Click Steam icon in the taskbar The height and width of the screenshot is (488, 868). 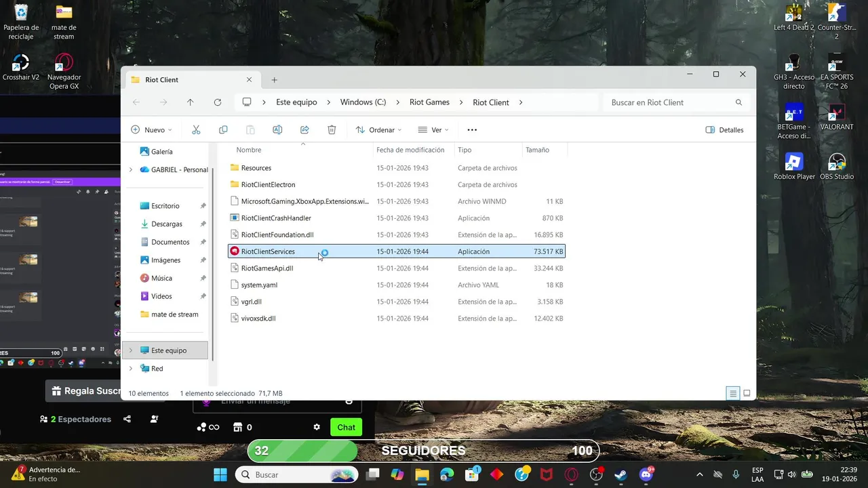(x=620, y=474)
